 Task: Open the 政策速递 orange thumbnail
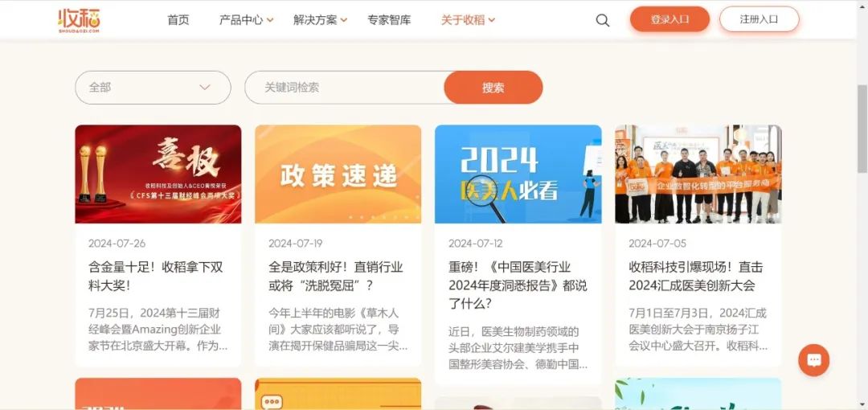click(338, 174)
